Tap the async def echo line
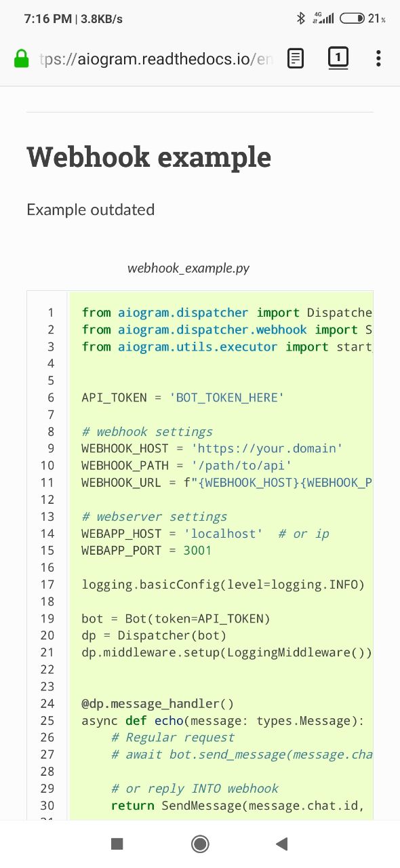 223,720
